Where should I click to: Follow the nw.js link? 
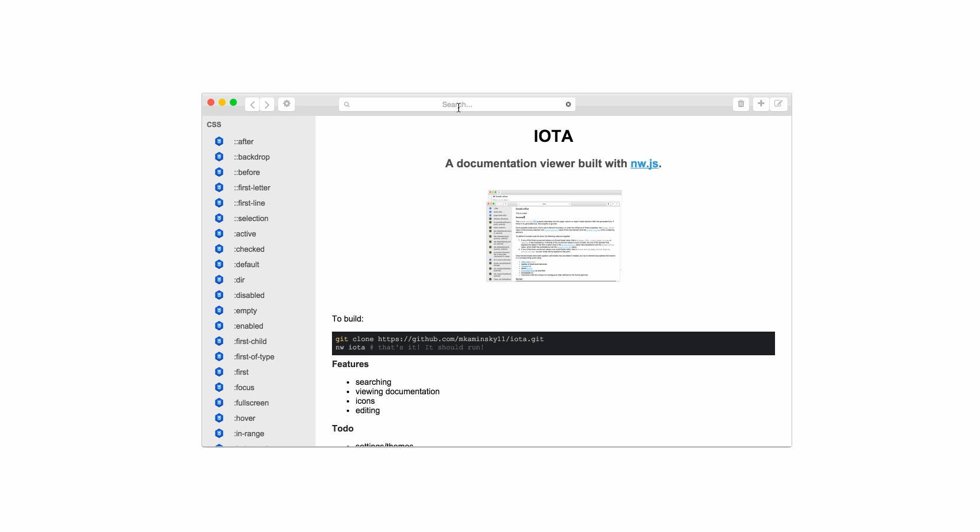[x=644, y=164]
